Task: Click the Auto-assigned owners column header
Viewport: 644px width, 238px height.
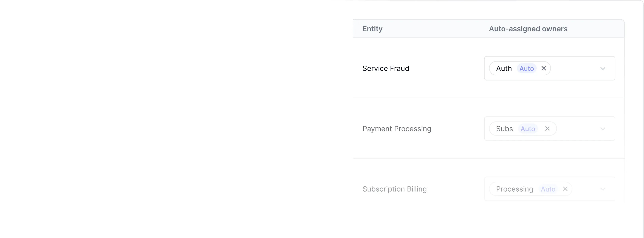Action: point(528,28)
